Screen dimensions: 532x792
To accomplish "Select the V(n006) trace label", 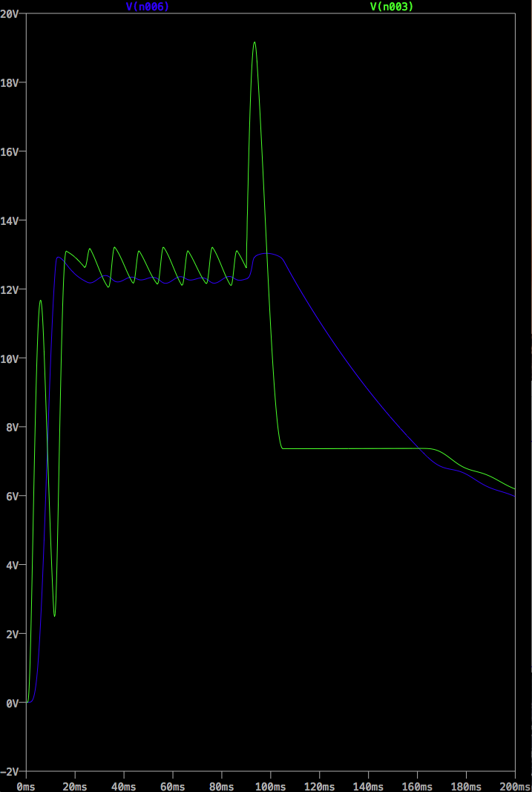I will click(x=148, y=6).
